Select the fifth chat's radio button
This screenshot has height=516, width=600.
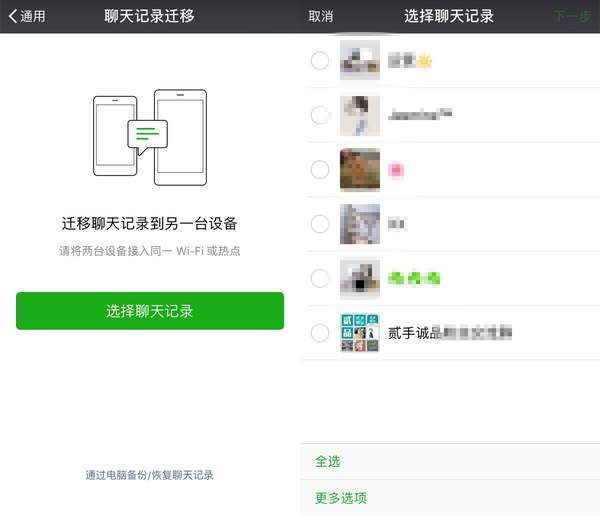click(320, 278)
